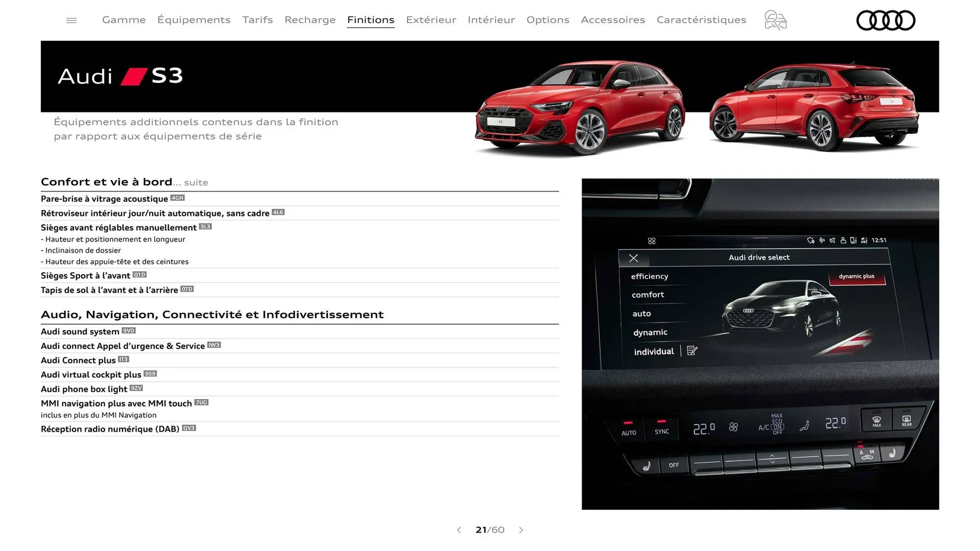Select the comfort drive mode
Image resolution: width=980 pixels, height=551 pixels.
click(x=648, y=295)
